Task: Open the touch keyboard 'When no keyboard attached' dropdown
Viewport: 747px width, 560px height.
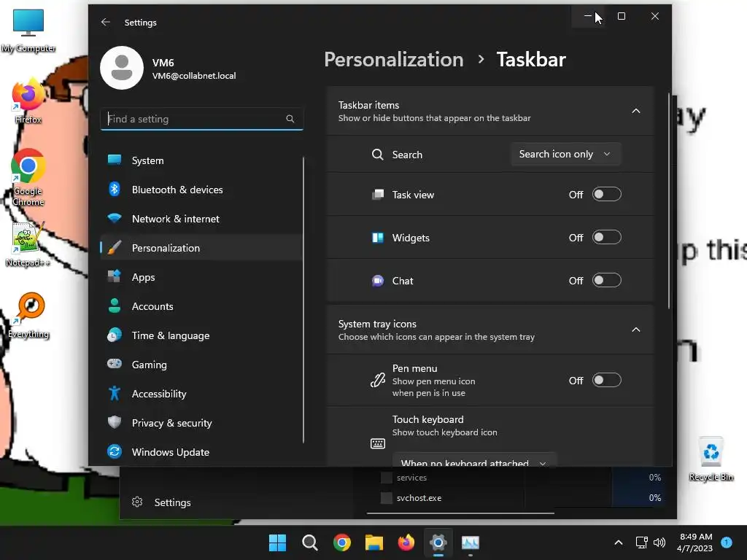Action: 474,461
